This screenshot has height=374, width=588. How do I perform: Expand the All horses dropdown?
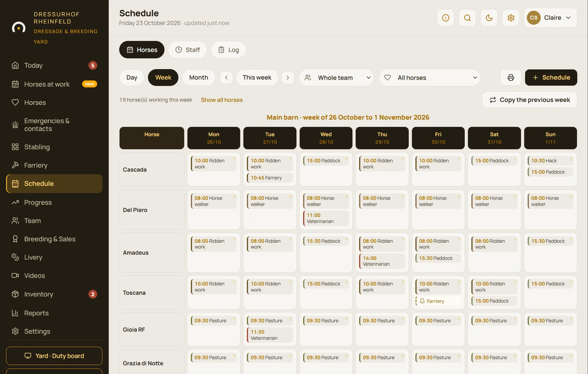pos(430,78)
